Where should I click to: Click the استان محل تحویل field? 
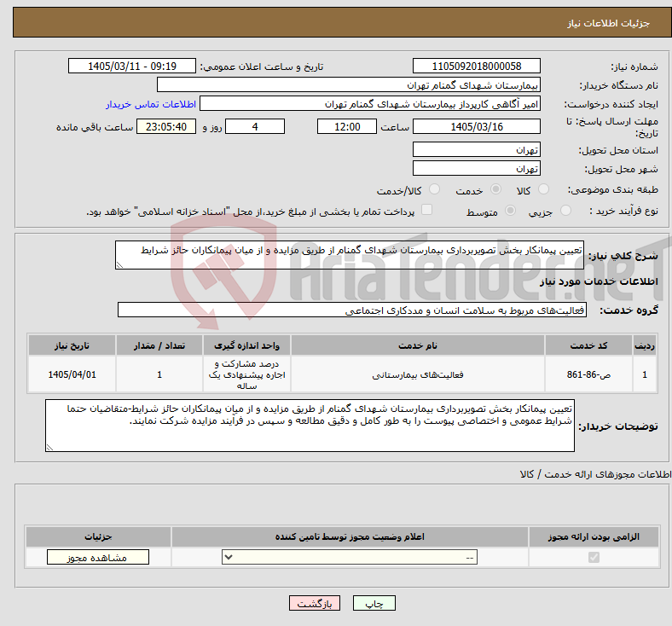(476, 149)
